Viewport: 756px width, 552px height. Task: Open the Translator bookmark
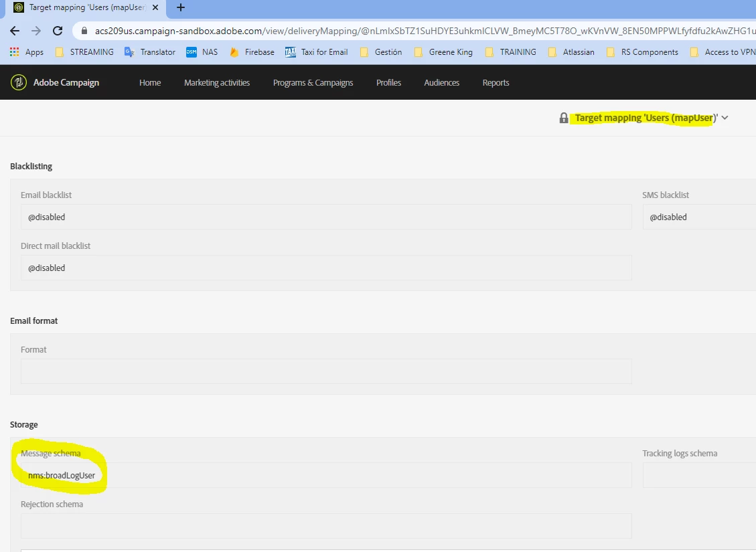[150, 52]
